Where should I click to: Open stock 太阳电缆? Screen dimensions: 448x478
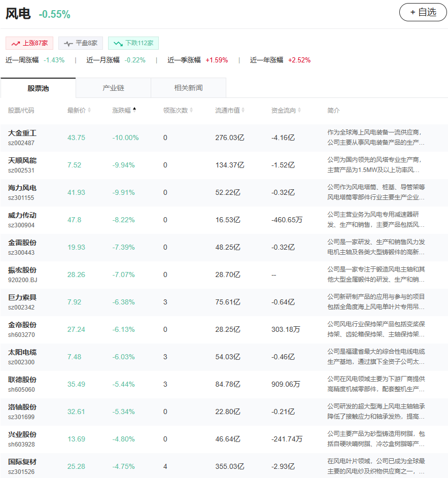22,352
